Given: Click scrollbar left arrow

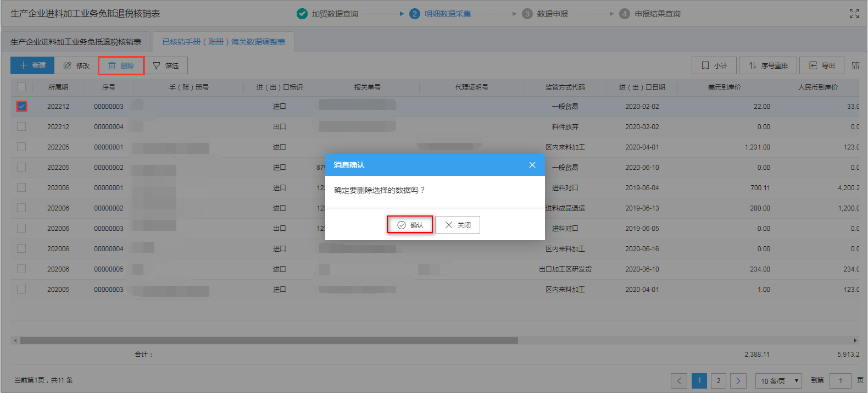Looking at the screenshot, I should pos(15,340).
